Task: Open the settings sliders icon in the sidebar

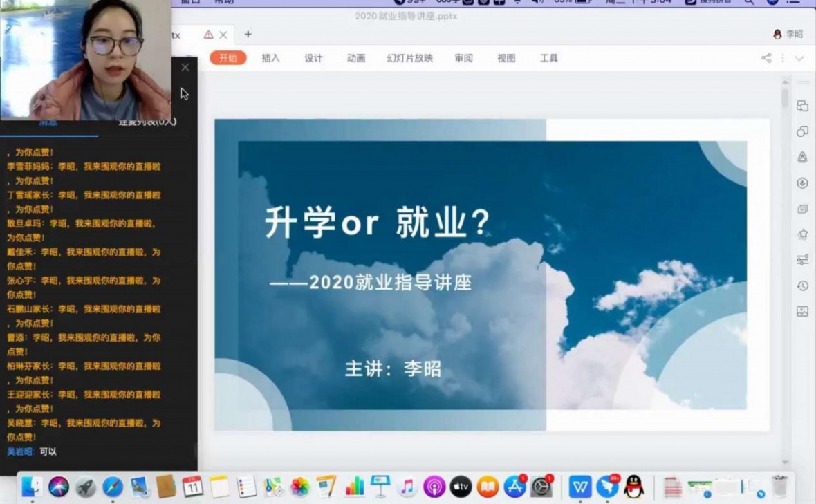Action: click(802, 260)
